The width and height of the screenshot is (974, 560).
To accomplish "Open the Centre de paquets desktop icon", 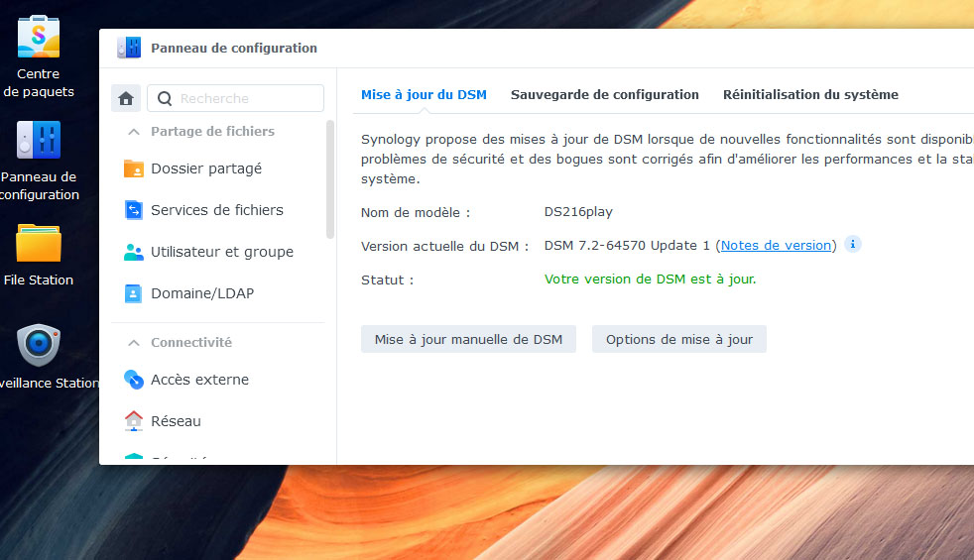I will point(39,39).
